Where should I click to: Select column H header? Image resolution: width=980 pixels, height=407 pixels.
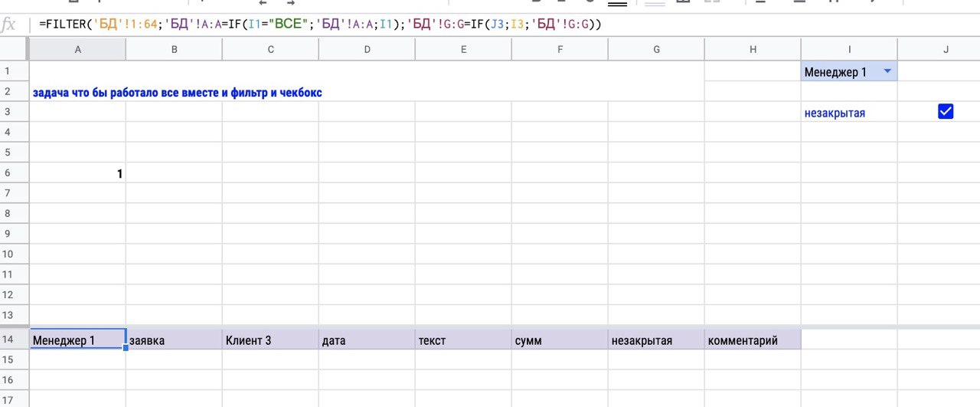tap(753, 49)
